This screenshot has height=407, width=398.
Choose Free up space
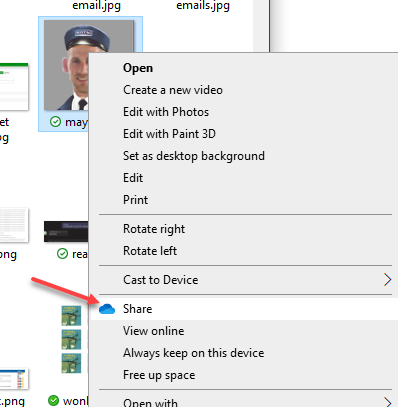point(159,375)
